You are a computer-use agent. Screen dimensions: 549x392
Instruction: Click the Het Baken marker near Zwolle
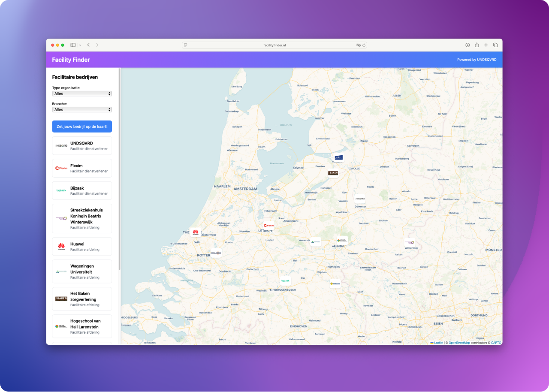click(x=333, y=173)
